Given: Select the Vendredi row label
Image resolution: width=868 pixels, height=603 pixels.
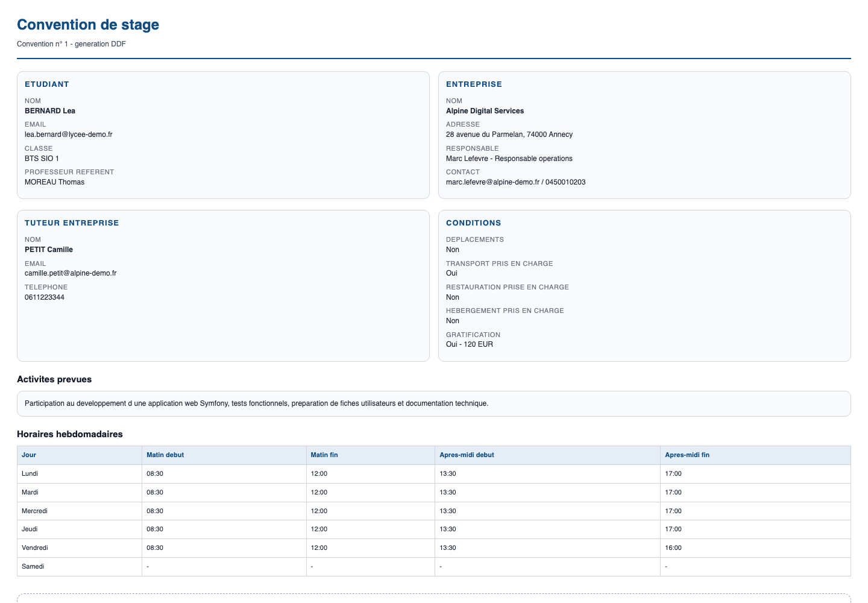Looking at the screenshot, I should [x=34, y=548].
